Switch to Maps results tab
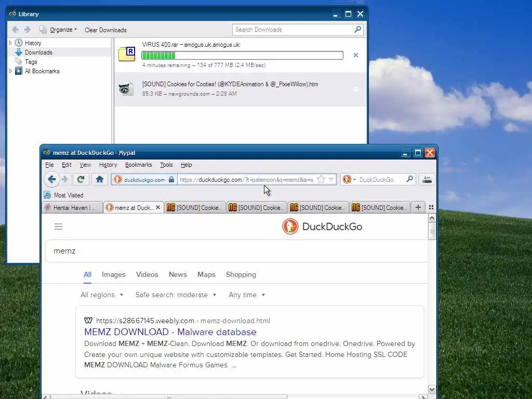532x399 pixels. pyautogui.click(x=206, y=274)
